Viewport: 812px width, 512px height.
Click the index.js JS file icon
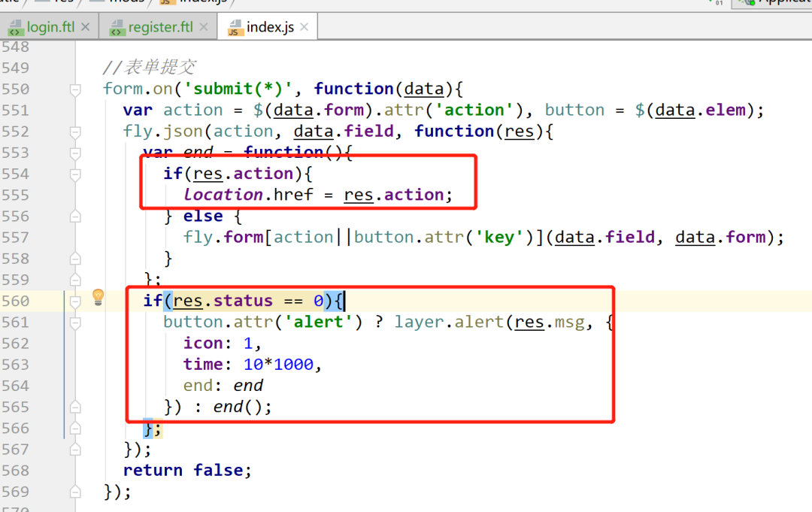235,28
